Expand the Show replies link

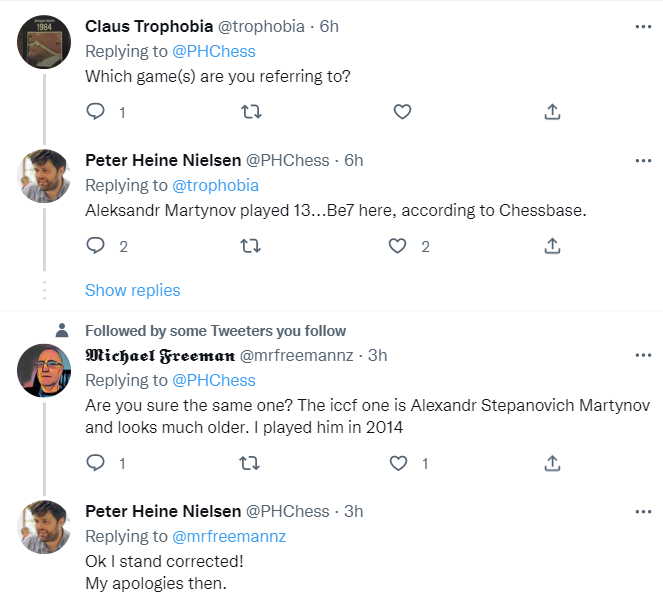click(x=132, y=290)
